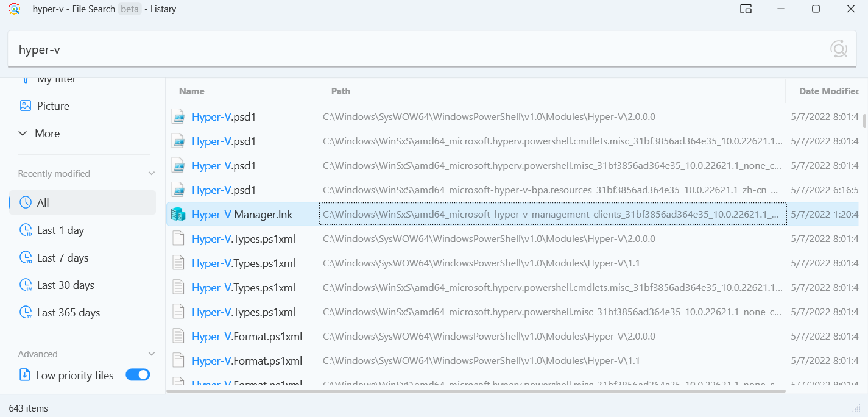Click the Low priority files download icon

click(25, 375)
